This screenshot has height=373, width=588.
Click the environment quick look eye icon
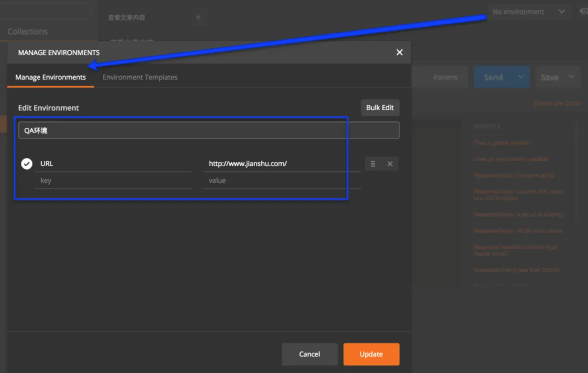(x=583, y=11)
